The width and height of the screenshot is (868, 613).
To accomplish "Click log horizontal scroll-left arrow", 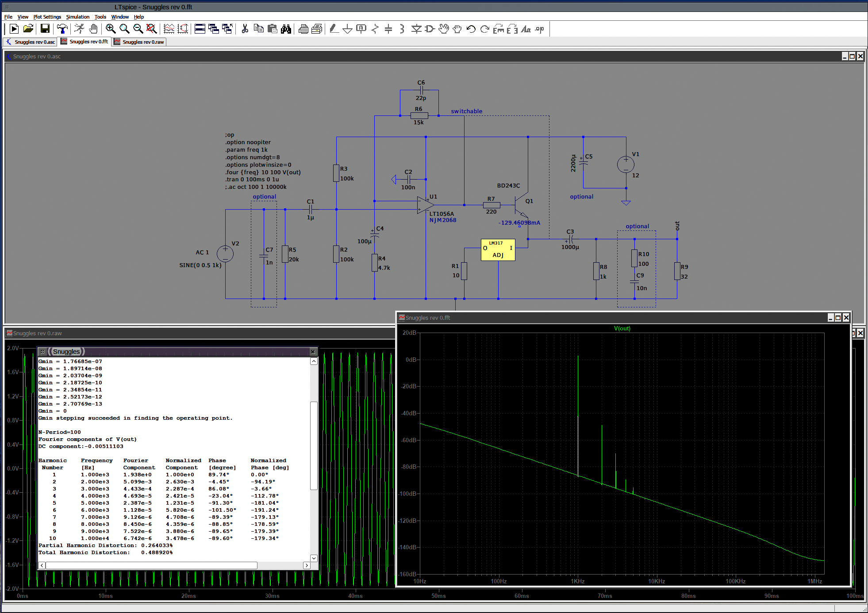I will point(42,565).
